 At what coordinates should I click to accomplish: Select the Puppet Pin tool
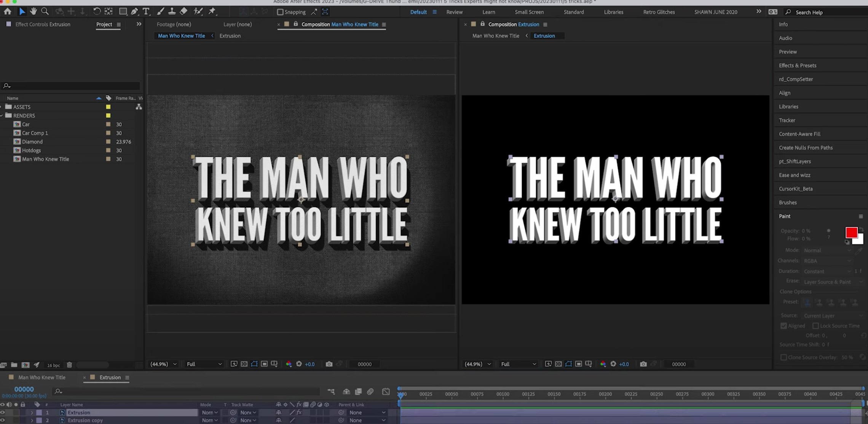click(212, 11)
